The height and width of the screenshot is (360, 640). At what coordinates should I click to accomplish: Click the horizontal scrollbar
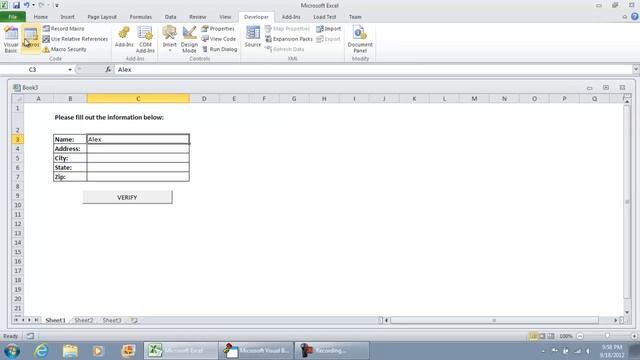[x=494, y=320]
